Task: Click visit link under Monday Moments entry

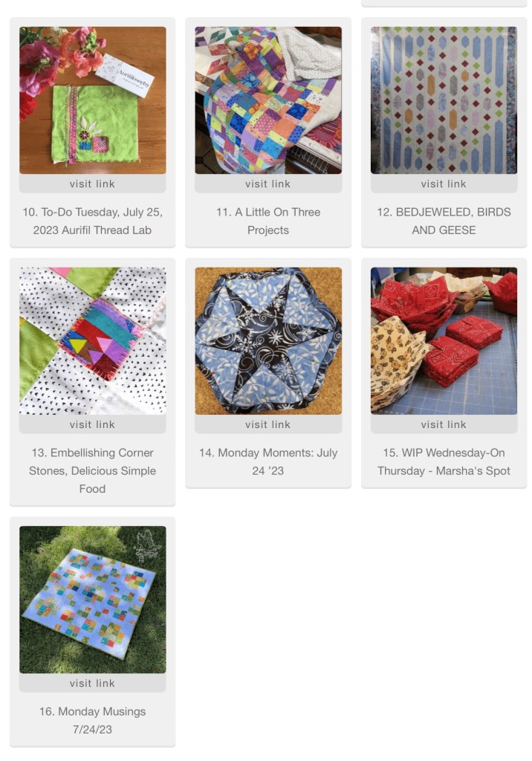Action: point(268,424)
